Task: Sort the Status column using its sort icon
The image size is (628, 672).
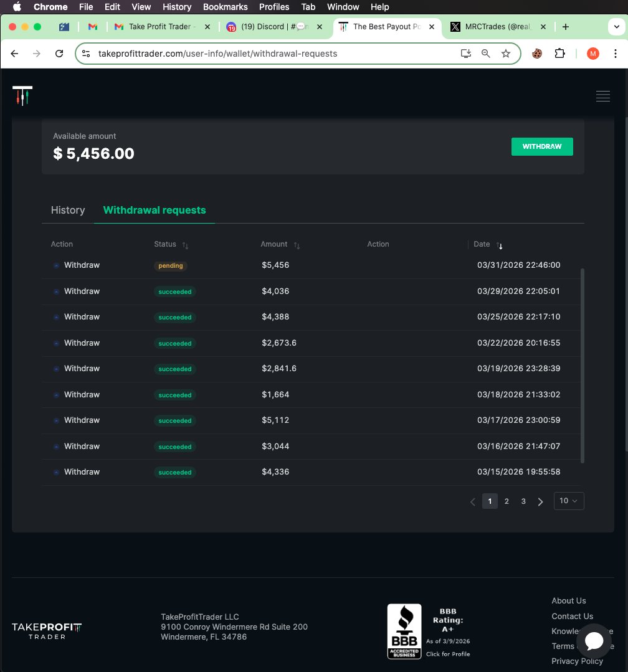Action: pyautogui.click(x=185, y=245)
